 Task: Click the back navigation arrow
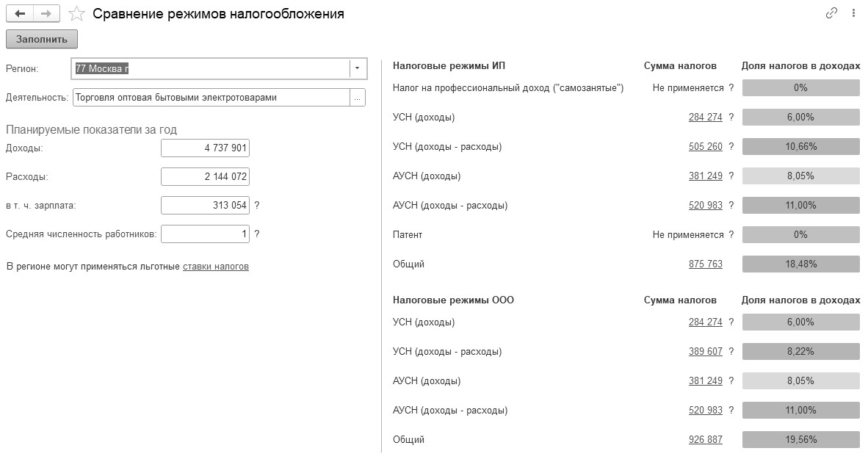20,13
